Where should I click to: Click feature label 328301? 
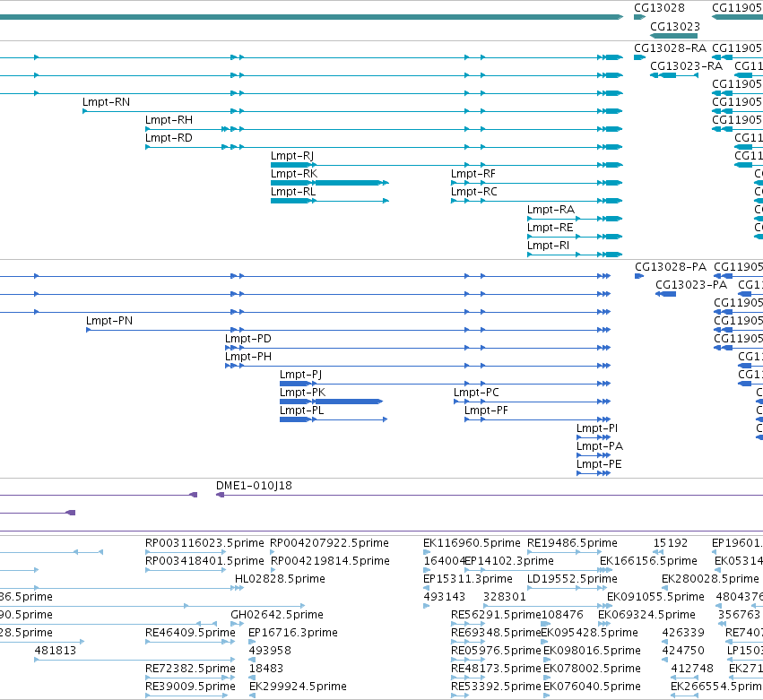click(505, 597)
